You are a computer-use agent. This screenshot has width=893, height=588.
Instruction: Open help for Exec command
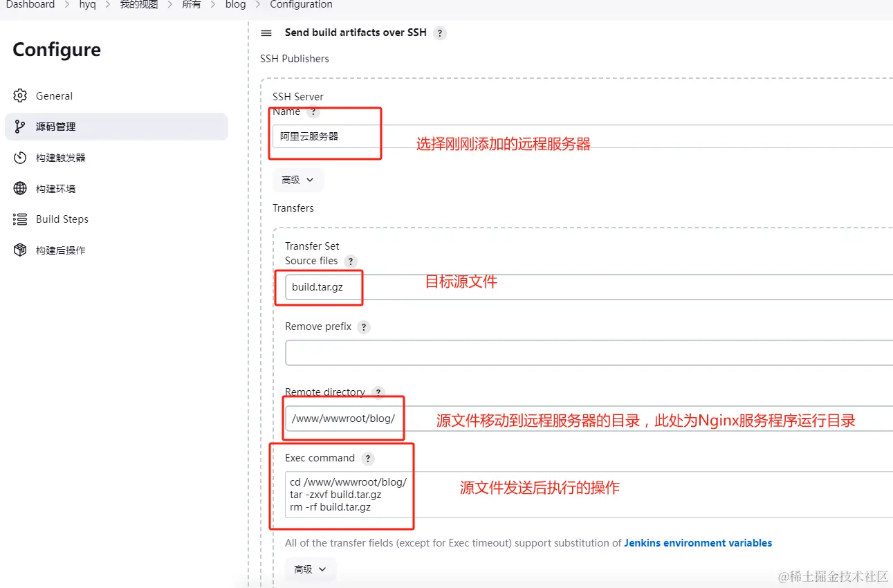pyautogui.click(x=368, y=459)
